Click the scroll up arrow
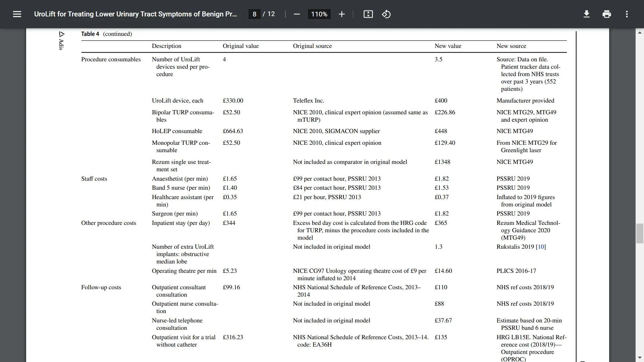Screen dimensions: 644x362 pyautogui.click(x=640, y=33)
